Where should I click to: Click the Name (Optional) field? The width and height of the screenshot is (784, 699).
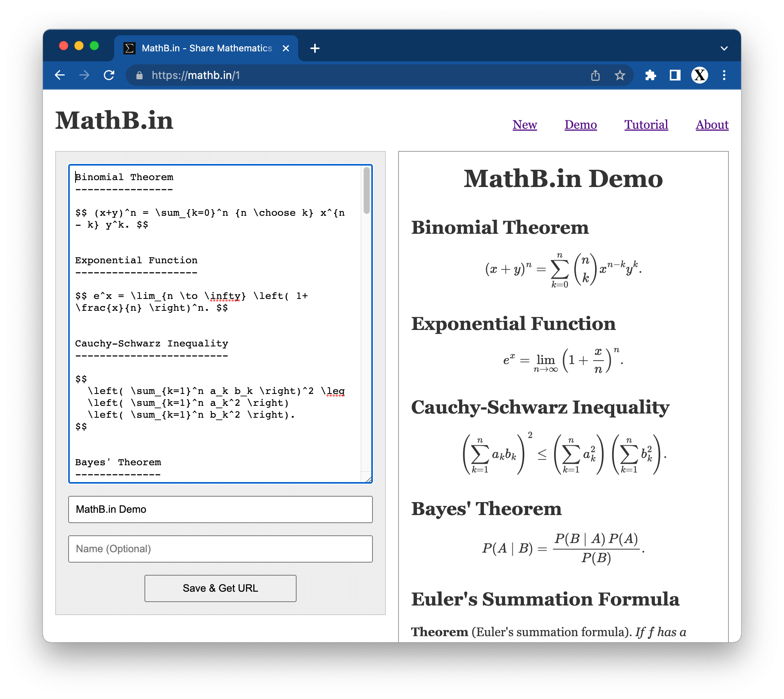point(220,548)
